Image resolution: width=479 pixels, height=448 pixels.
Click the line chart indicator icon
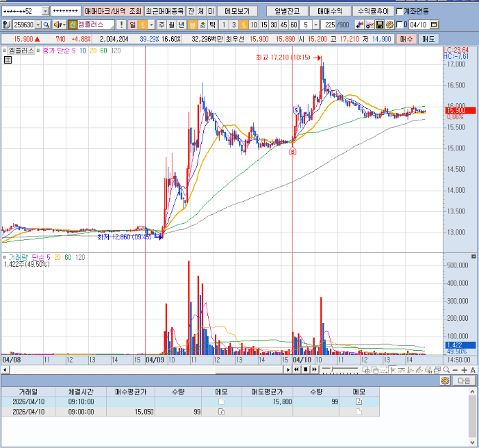tap(370, 25)
